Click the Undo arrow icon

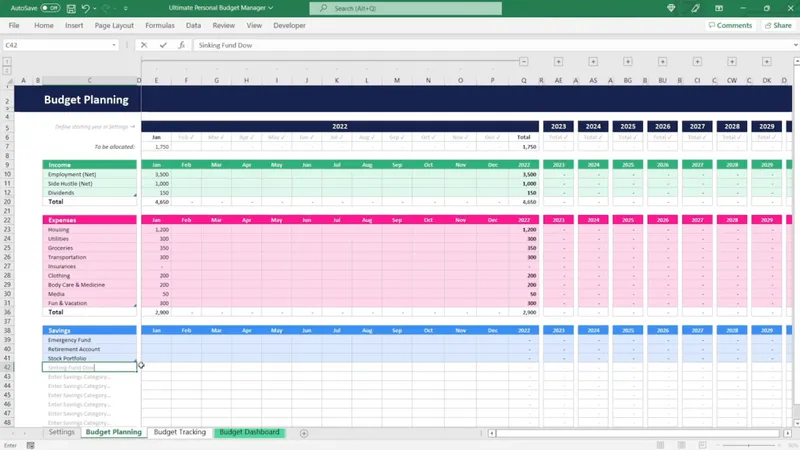point(86,8)
